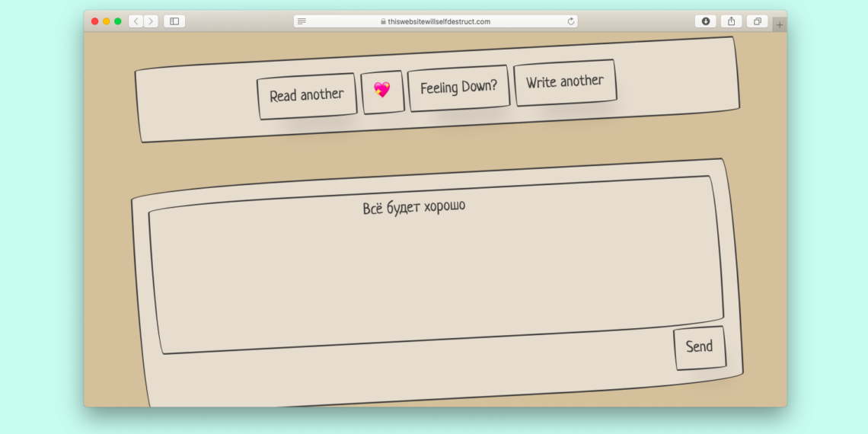This screenshot has height=434, width=868.
Task: Open the Feeling Down? help button
Action: coord(458,88)
